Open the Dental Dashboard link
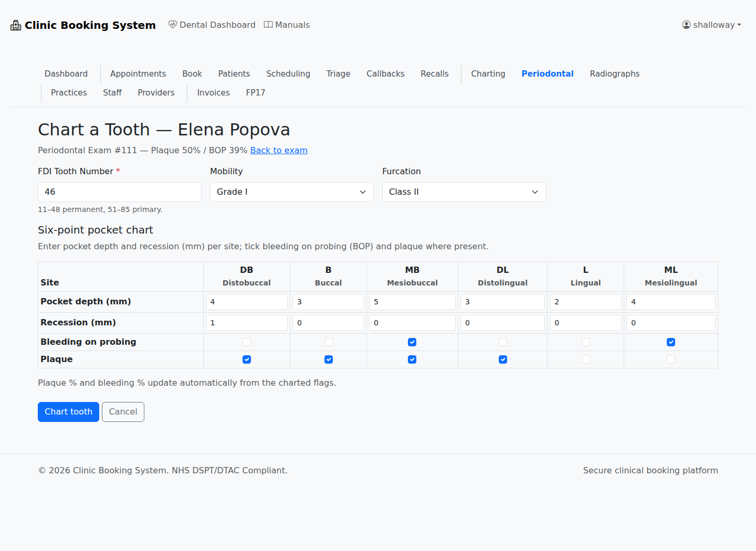Screen dimensions: 756x551 [212, 25]
